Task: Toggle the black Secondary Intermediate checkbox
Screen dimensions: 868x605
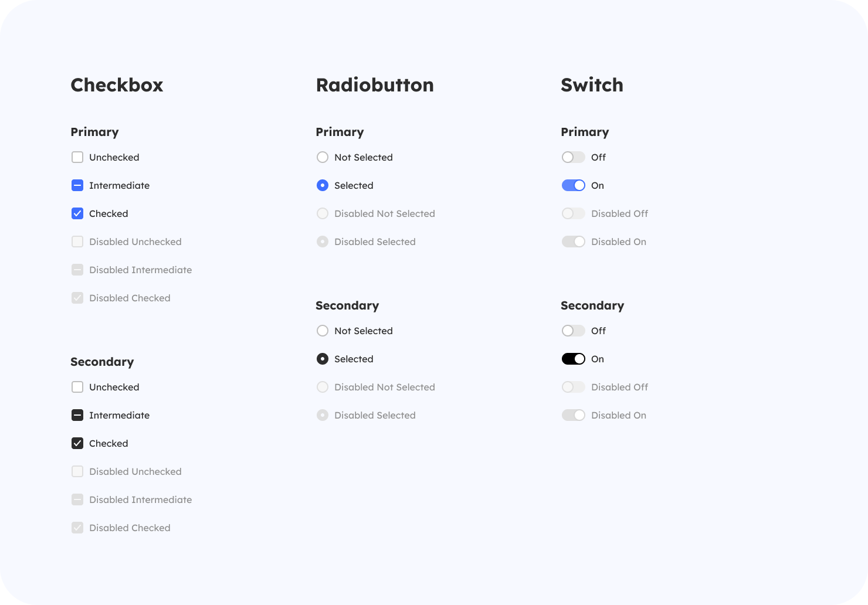Action: [77, 415]
